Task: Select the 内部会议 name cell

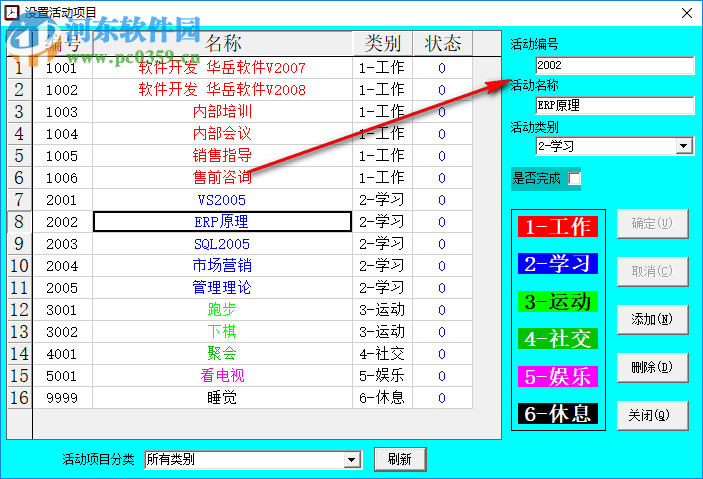Action: point(222,134)
